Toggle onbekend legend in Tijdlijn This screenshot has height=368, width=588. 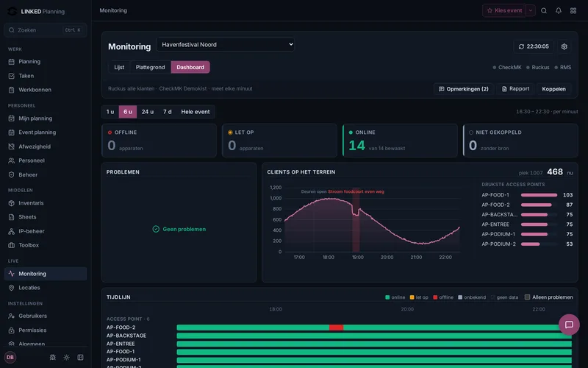[472, 297]
